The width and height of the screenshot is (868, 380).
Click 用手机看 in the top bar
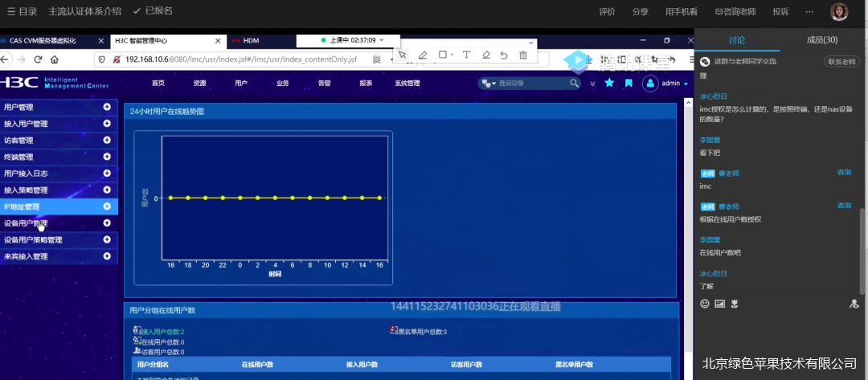click(682, 11)
